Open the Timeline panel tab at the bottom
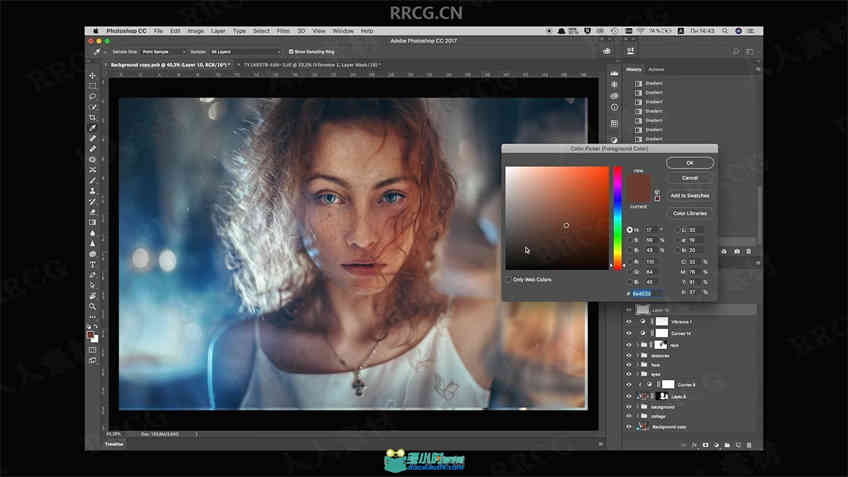This screenshot has width=848, height=477. tap(114, 444)
